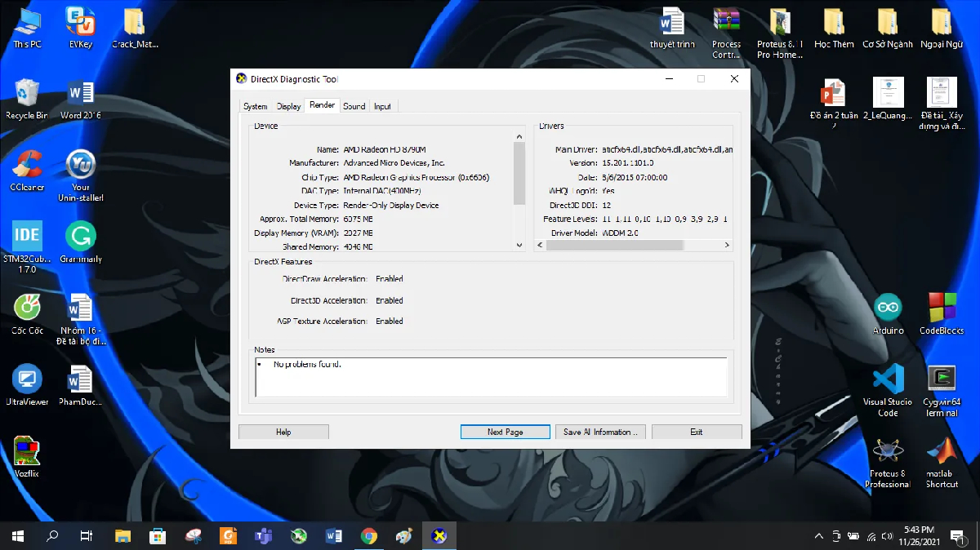Click the 'WDDM 2.0' driver model value

pos(620,233)
